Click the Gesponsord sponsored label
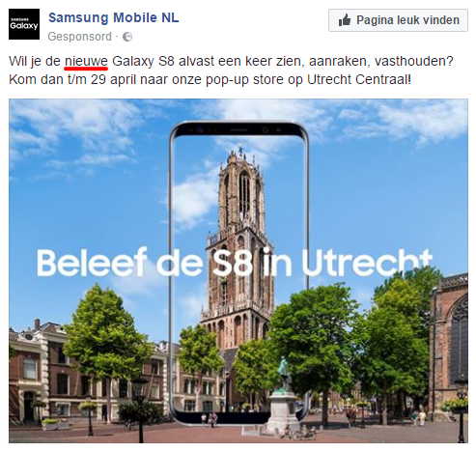Screen dimensions: 476x451 pos(80,37)
